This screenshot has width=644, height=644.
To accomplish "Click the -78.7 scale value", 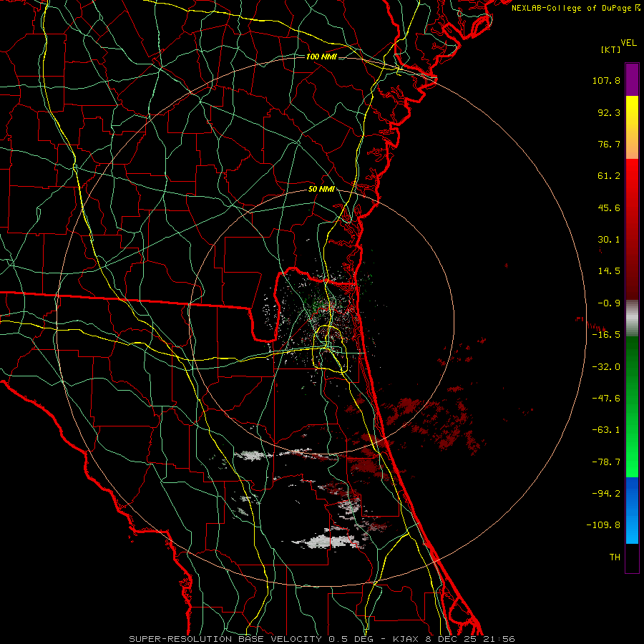I will coord(606,462).
